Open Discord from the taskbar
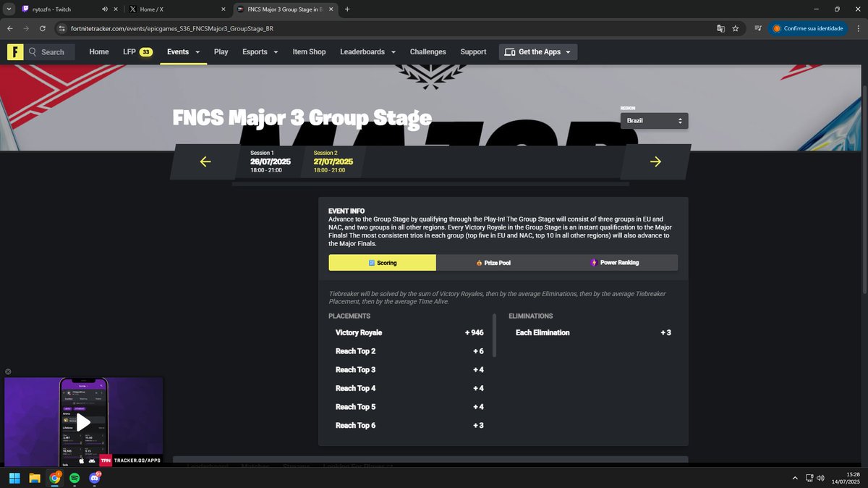Image resolution: width=868 pixels, height=488 pixels. tap(94, 478)
